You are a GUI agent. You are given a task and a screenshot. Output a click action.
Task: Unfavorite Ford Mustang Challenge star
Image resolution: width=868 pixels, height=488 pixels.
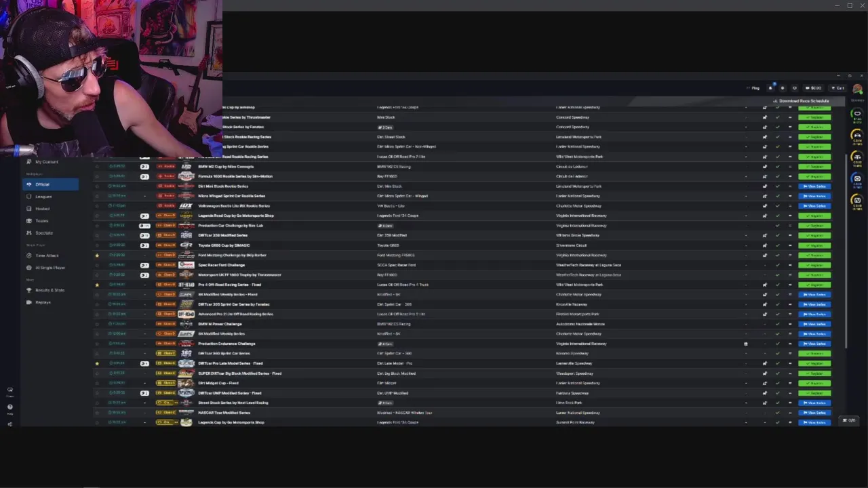97,256
